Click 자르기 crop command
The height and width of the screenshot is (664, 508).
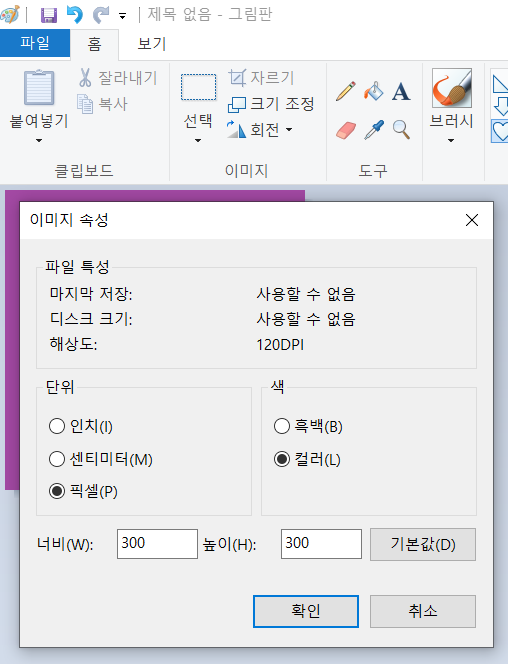pyautogui.click(x=261, y=78)
